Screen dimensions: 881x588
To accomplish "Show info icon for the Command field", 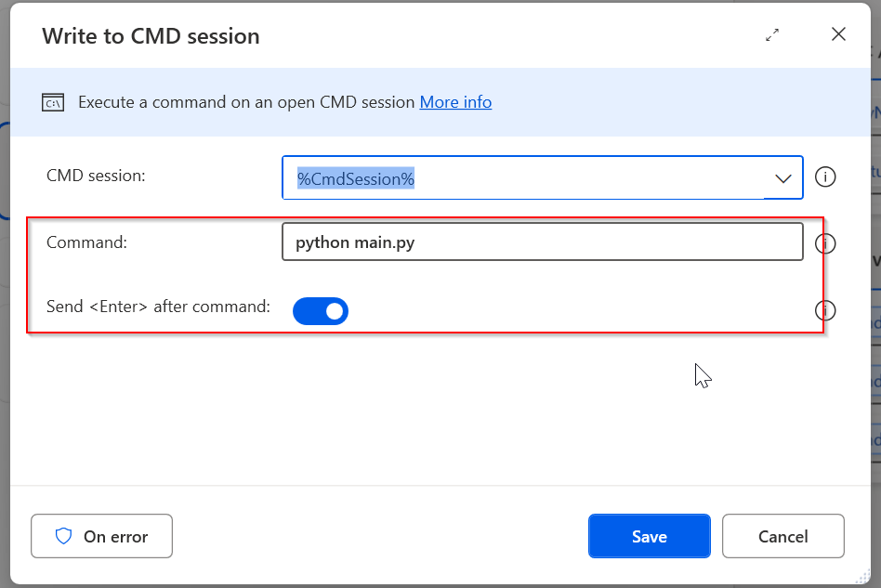I will [825, 243].
